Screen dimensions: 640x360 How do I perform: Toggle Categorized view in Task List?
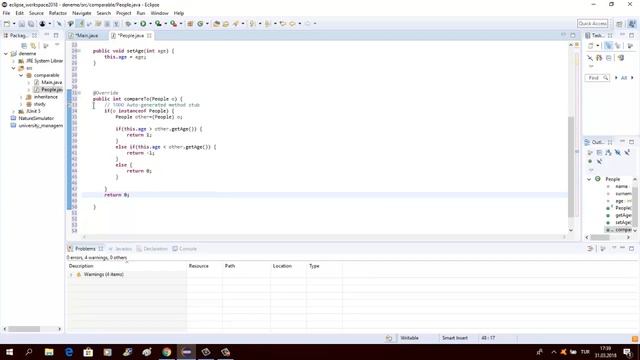click(608, 46)
